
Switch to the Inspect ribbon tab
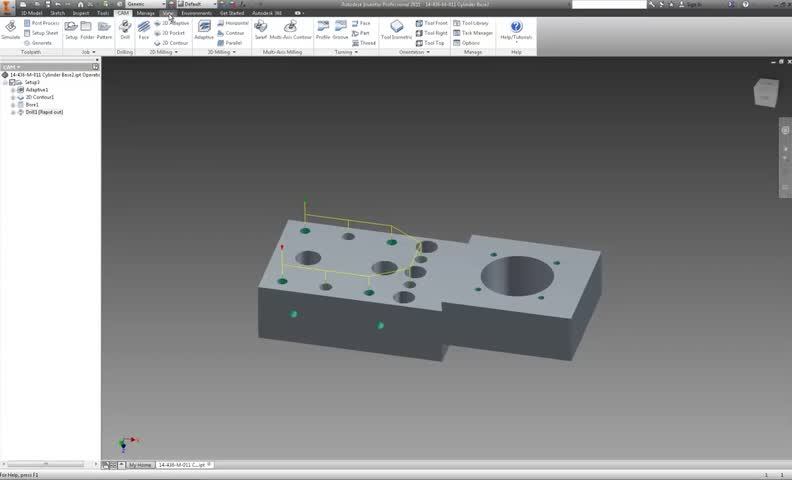(x=81, y=13)
